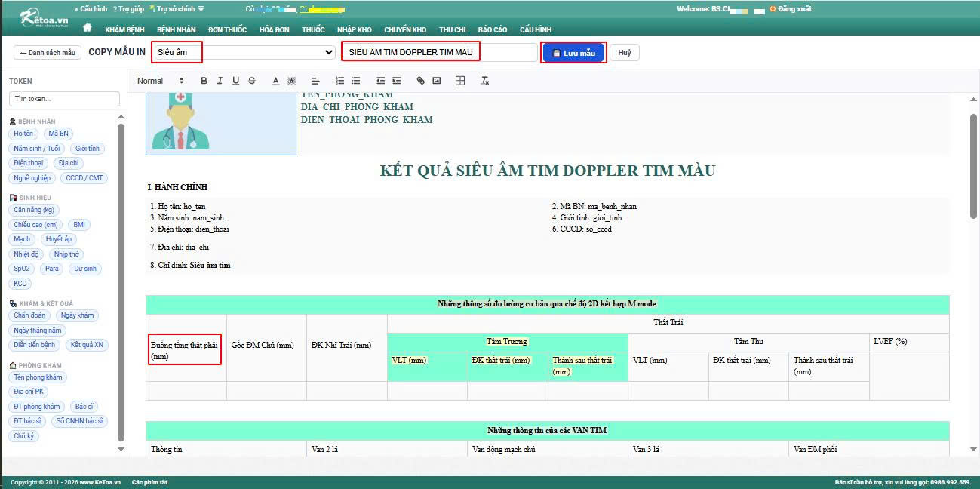Image resolution: width=980 pixels, height=489 pixels.
Task: Insert the CCCD / CMT token
Action: click(x=84, y=178)
